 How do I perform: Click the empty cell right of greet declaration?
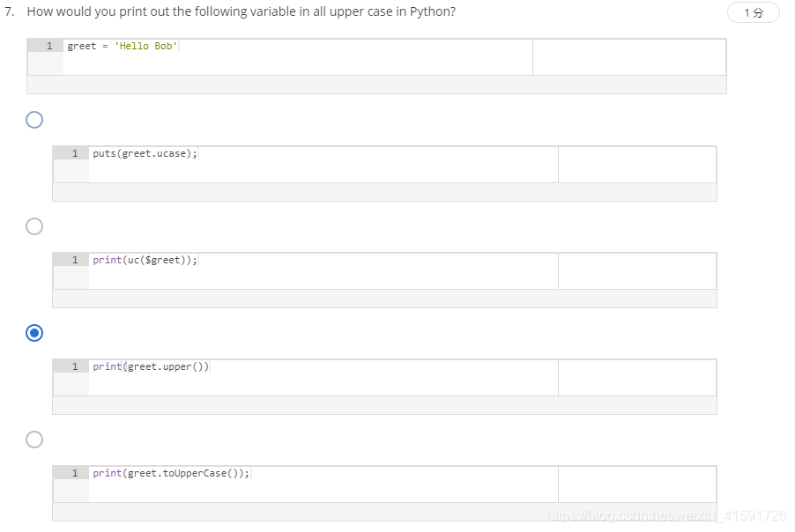[x=628, y=56]
